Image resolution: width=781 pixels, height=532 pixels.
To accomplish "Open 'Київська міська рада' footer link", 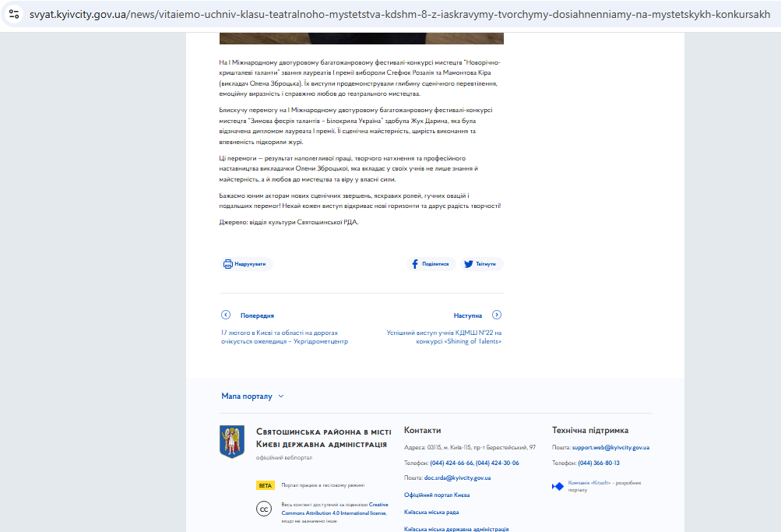I will click(431, 512).
